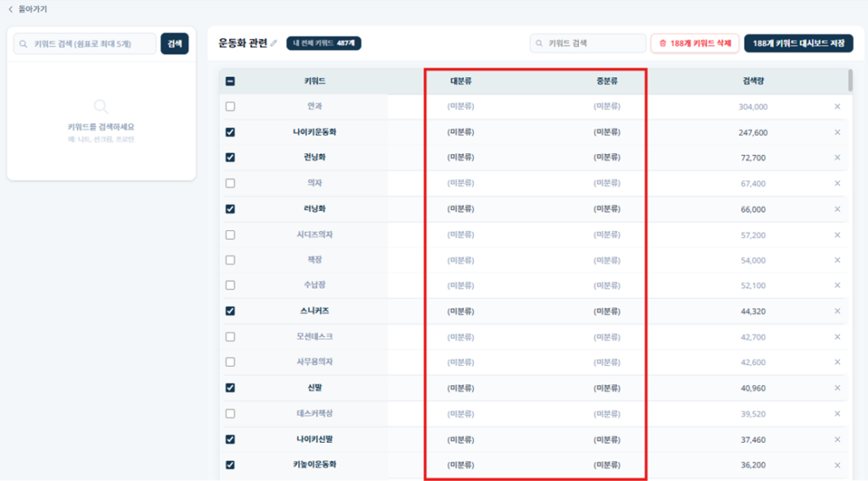
Task: Open 대분류 cell for 런닝화 row
Action: pyautogui.click(x=461, y=158)
